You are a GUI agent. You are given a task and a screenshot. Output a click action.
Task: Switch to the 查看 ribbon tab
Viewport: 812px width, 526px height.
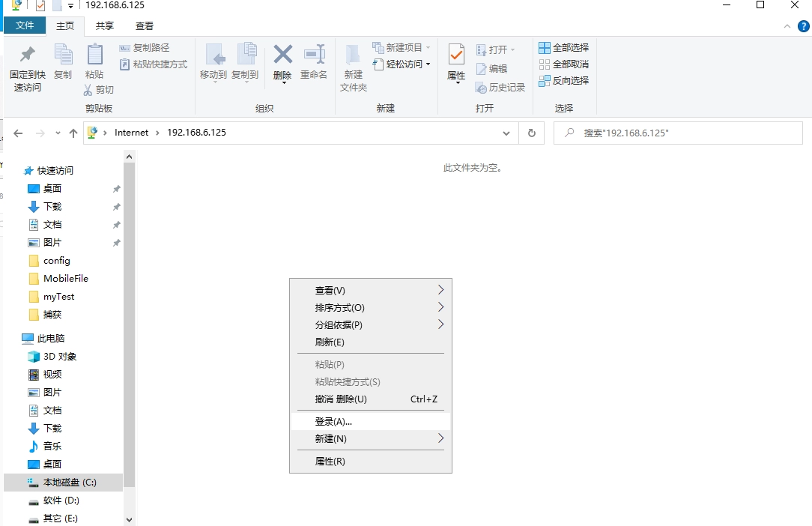point(144,25)
